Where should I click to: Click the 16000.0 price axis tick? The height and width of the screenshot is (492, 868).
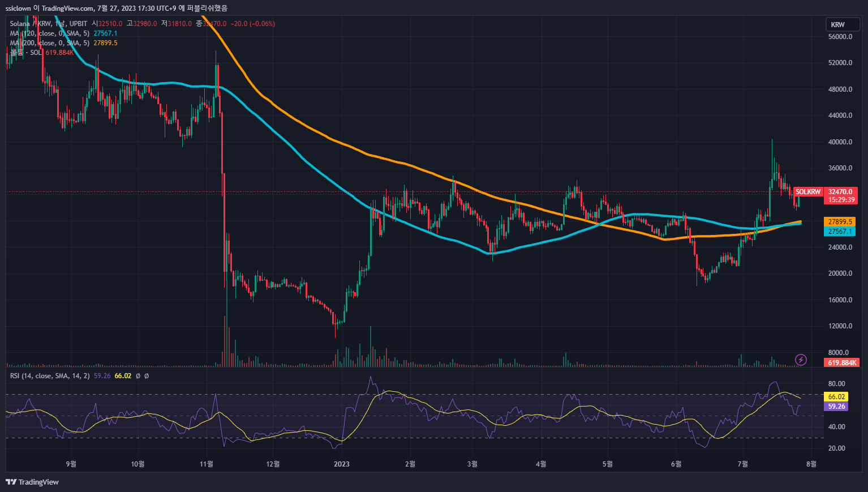tap(840, 300)
